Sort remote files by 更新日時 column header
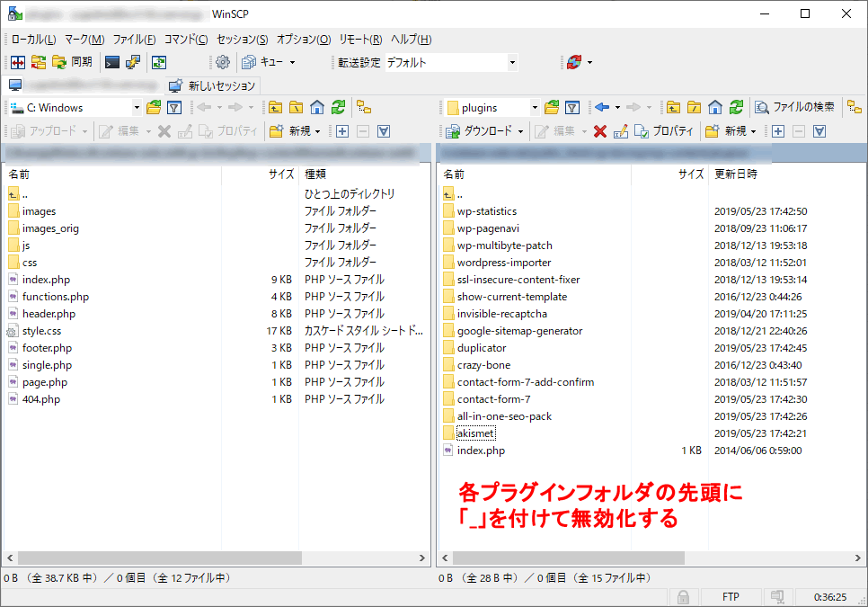 click(x=735, y=174)
